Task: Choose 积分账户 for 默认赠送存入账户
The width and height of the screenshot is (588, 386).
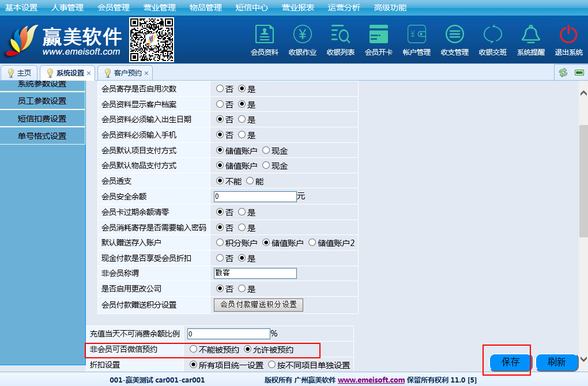Action: click(x=220, y=243)
